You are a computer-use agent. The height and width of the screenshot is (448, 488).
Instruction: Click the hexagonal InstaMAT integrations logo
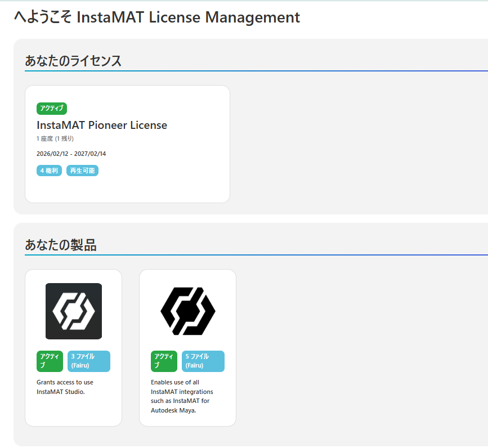[x=187, y=311]
